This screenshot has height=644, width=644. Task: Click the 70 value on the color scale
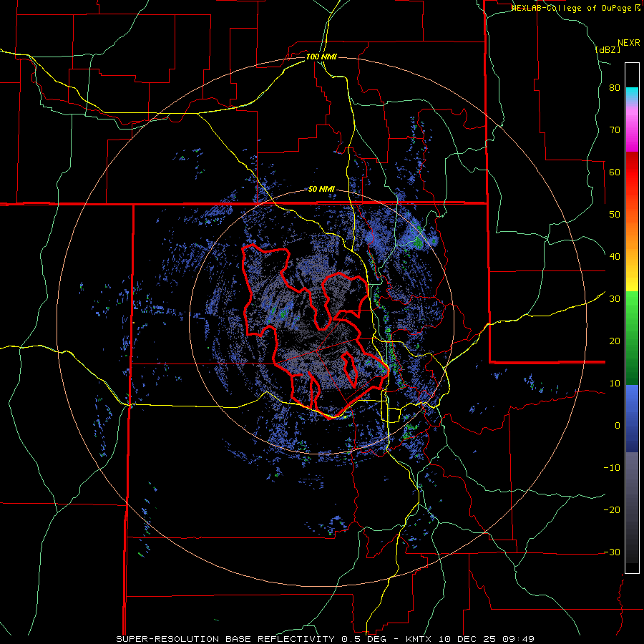pyautogui.click(x=615, y=130)
